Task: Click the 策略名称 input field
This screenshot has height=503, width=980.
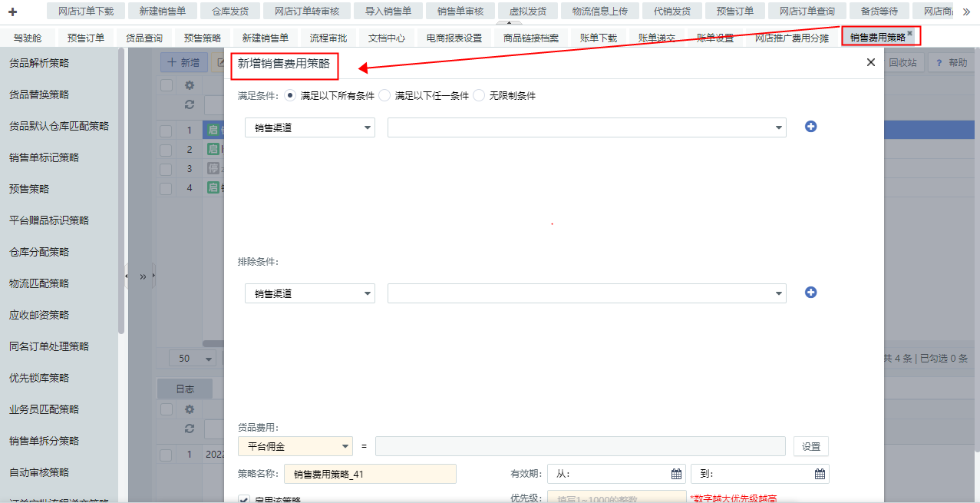Action: [370, 474]
